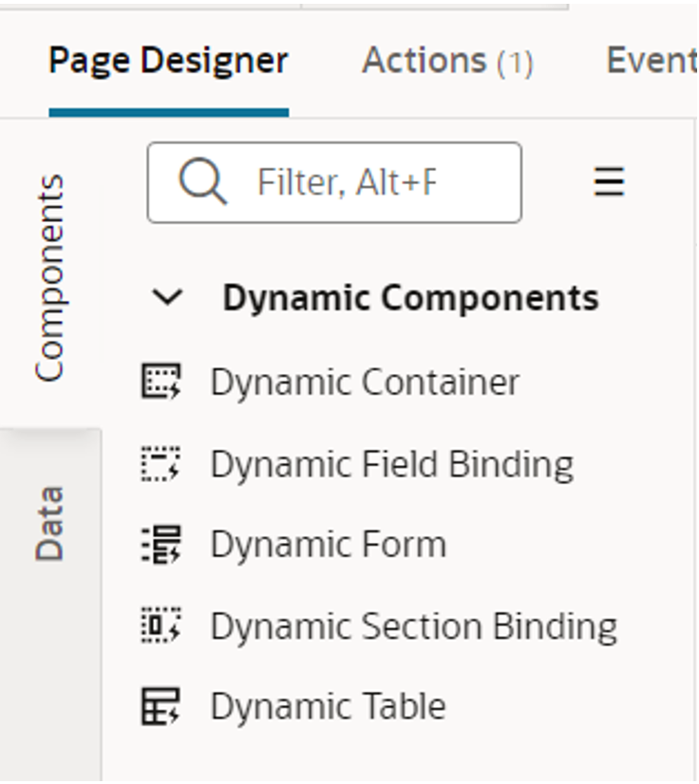The image size is (699, 784).
Task: Click the Dynamic Components section heading
Action: coord(410,298)
